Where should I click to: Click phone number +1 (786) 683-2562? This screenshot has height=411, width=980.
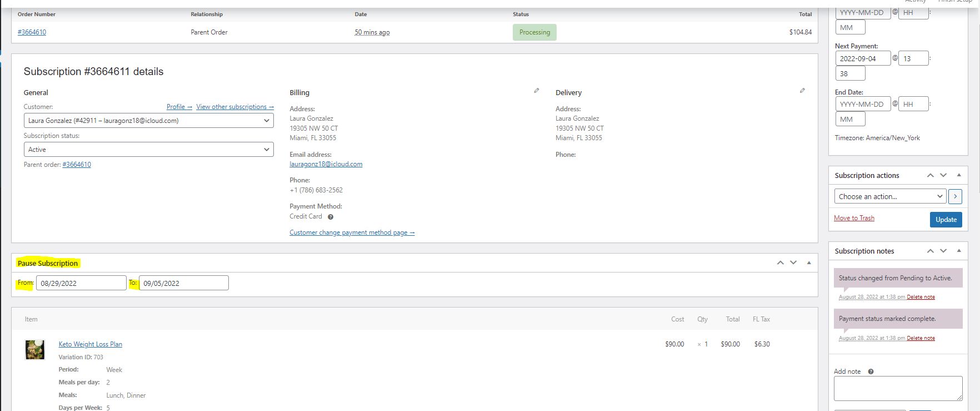click(316, 190)
